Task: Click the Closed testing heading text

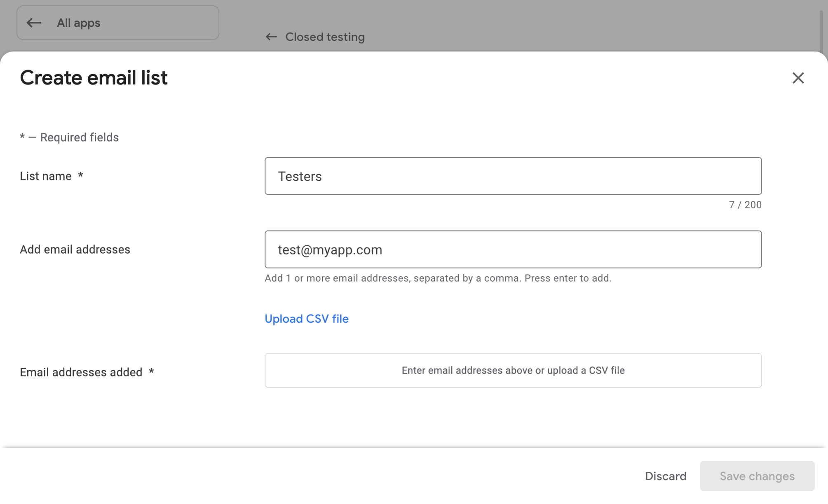Action: (x=325, y=37)
